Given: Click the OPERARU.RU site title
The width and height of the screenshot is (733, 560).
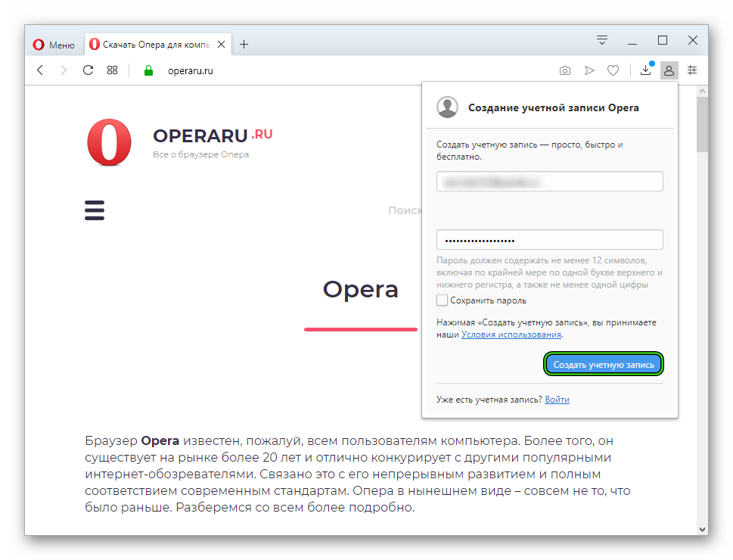Looking at the screenshot, I should point(213,135).
